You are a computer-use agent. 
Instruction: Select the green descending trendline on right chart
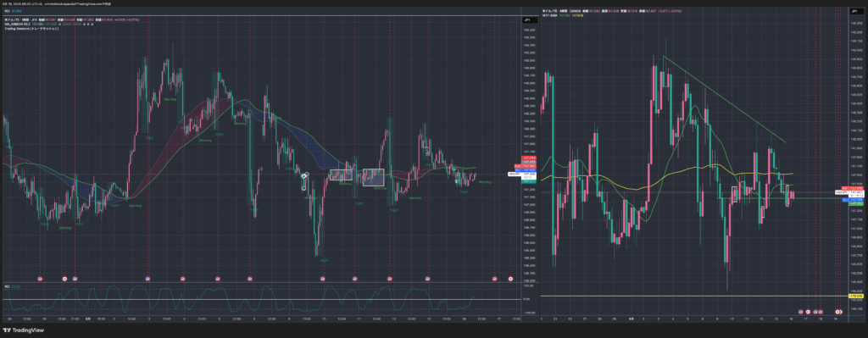[725, 100]
